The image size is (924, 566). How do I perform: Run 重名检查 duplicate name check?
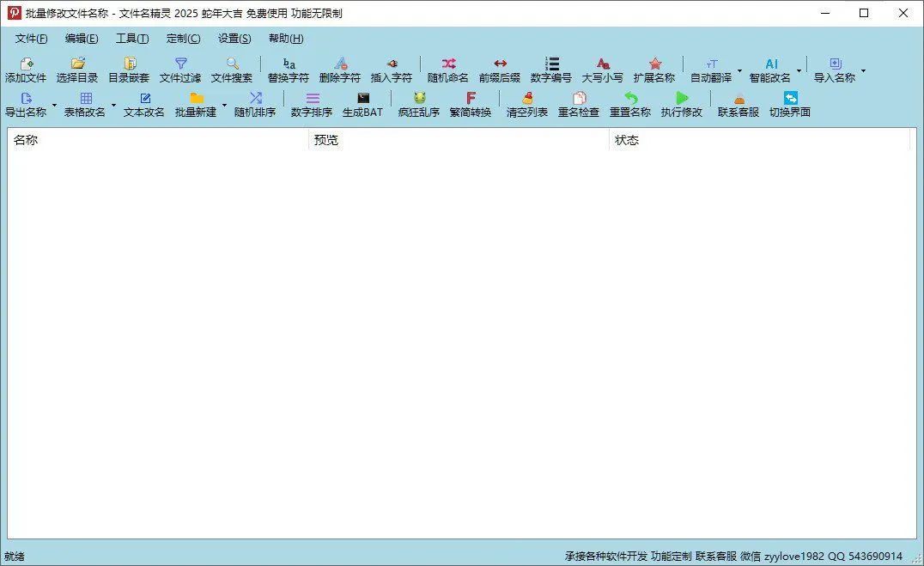pyautogui.click(x=578, y=106)
